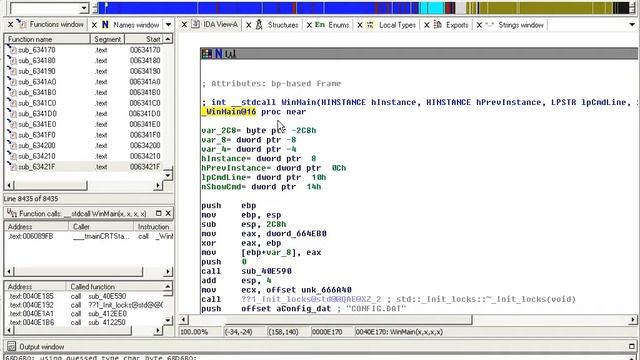Select called function row sub_412EE0

tap(84, 313)
